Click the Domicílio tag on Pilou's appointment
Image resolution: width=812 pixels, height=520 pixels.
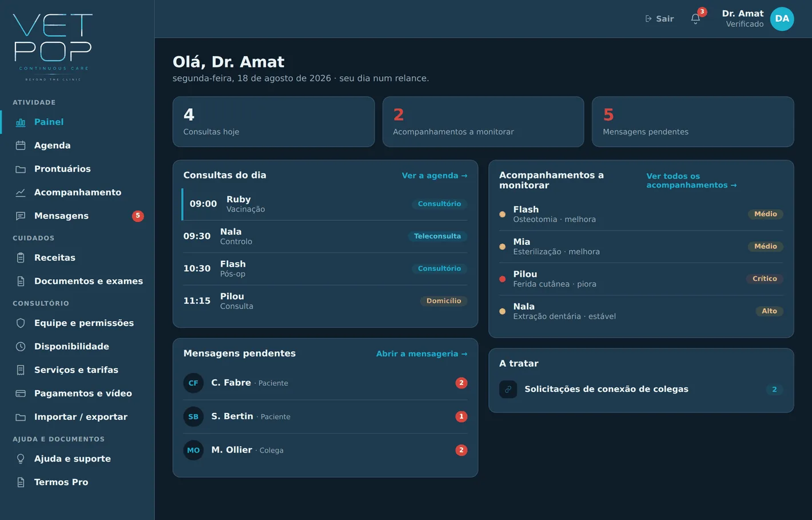[x=444, y=301]
